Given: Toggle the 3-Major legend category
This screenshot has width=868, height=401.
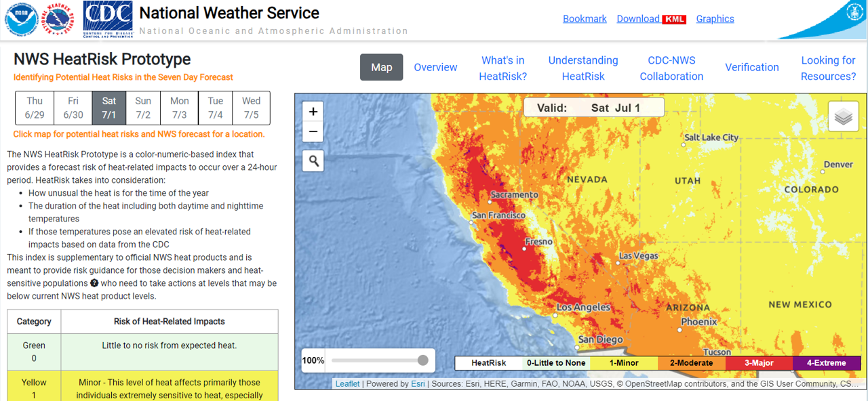Looking at the screenshot, I should pos(759,362).
